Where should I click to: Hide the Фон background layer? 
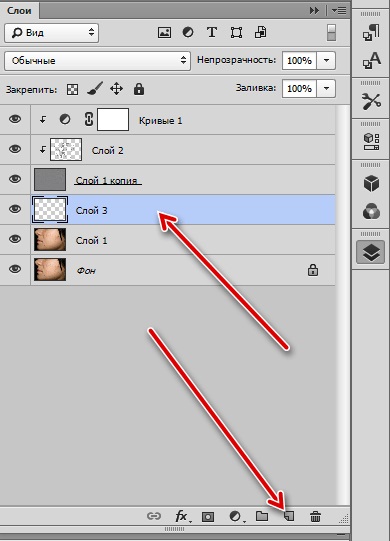click(15, 269)
